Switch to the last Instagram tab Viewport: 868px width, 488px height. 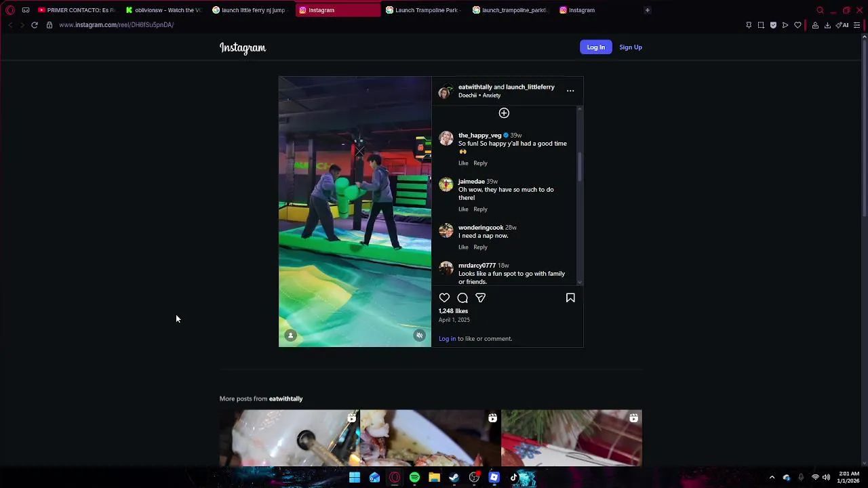click(x=597, y=10)
